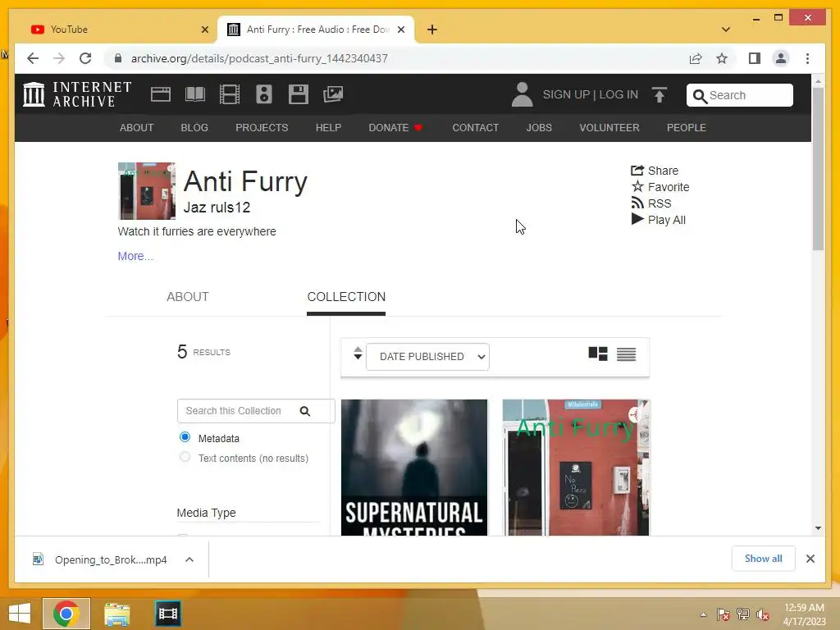This screenshot has width=840, height=630.
Task: Select the COLLECTION tab
Action: [346, 297]
